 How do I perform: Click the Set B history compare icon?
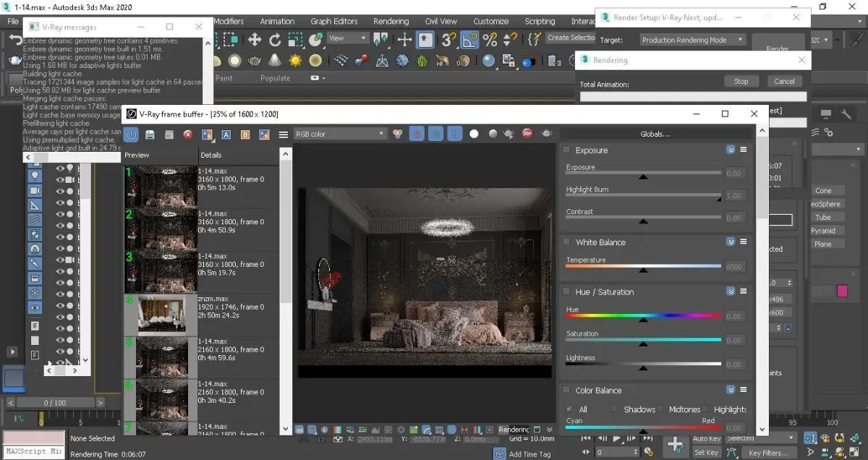click(x=245, y=134)
